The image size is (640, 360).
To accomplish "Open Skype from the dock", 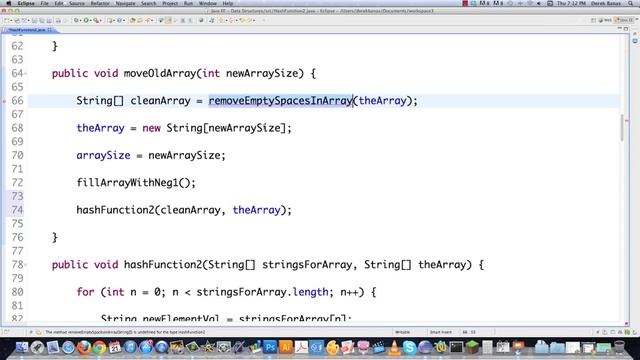I will pos(409,347).
